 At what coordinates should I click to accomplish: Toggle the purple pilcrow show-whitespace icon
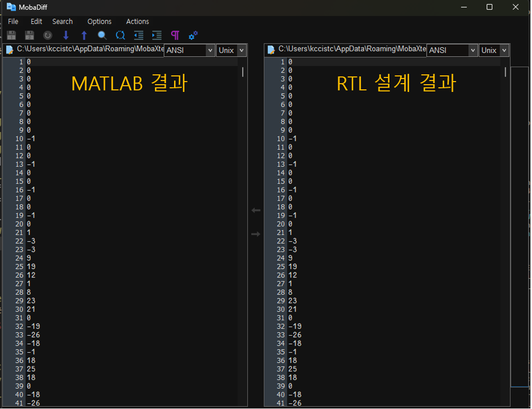[x=175, y=36]
